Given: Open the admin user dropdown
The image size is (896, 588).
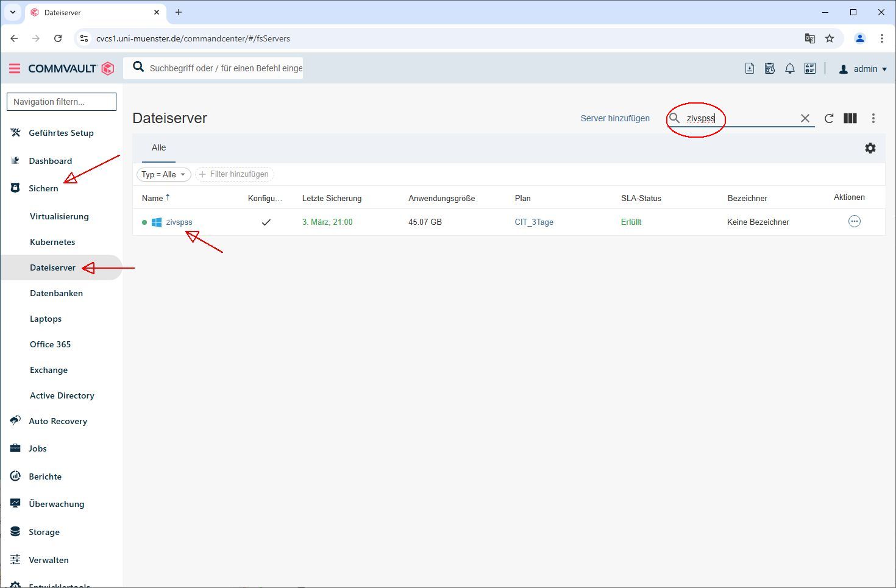Looking at the screenshot, I should tap(863, 69).
